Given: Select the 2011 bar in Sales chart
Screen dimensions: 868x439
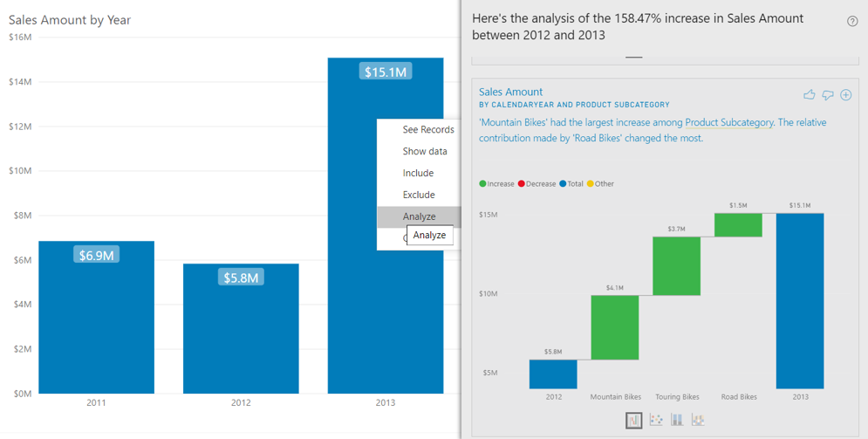Looking at the screenshot, I should [x=96, y=317].
